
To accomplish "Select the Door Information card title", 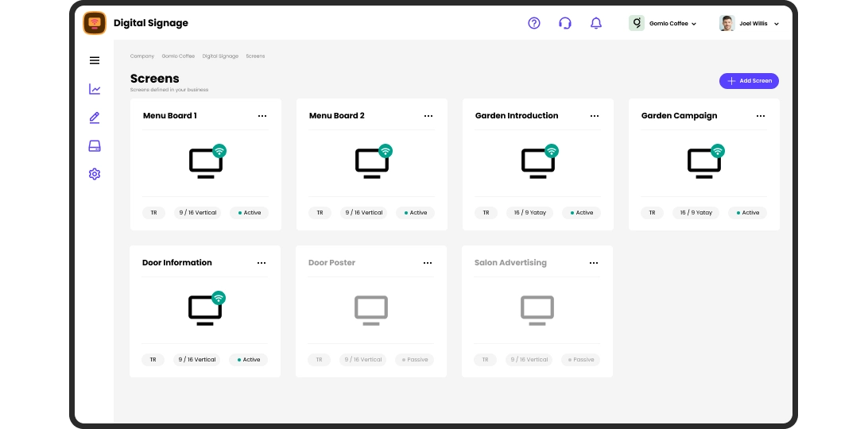I will [x=177, y=263].
